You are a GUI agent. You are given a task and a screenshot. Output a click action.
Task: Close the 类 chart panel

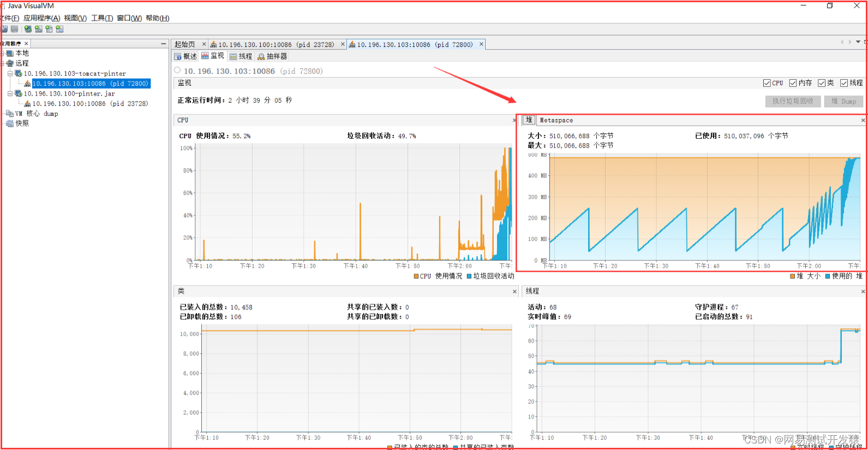coord(514,292)
